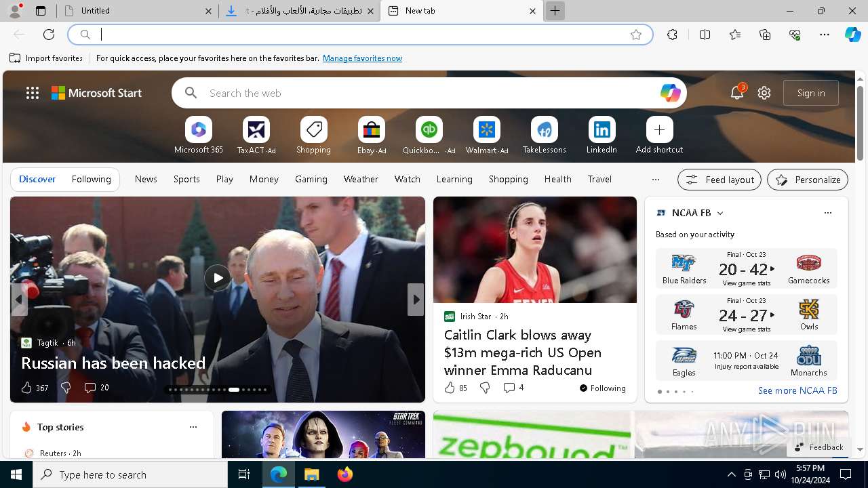Open Windows Start menu
868x488 pixels.
point(16,474)
